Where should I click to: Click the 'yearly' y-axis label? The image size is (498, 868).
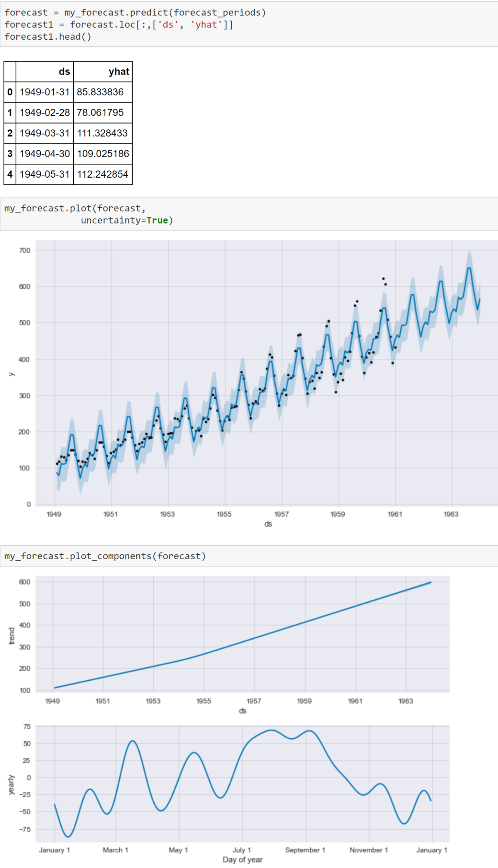[x=11, y=785]
